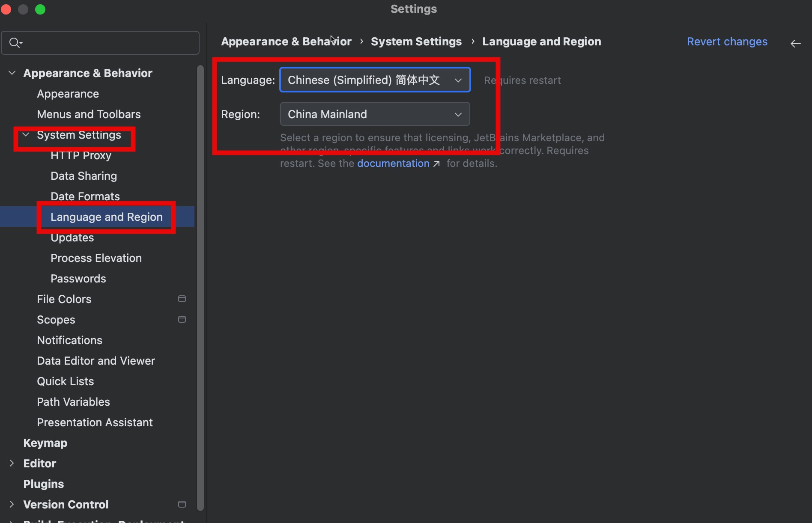Click Version Control project-level icon
Screen dimensions: 812x523
[182, 504]
